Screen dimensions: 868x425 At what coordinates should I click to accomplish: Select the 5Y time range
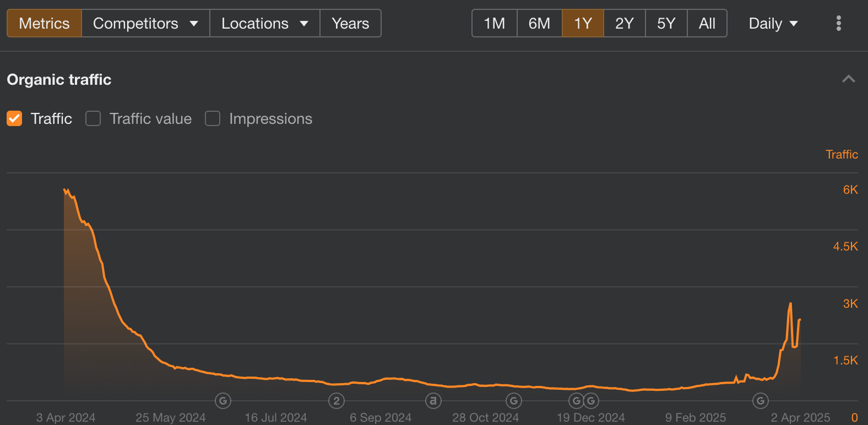666,23
